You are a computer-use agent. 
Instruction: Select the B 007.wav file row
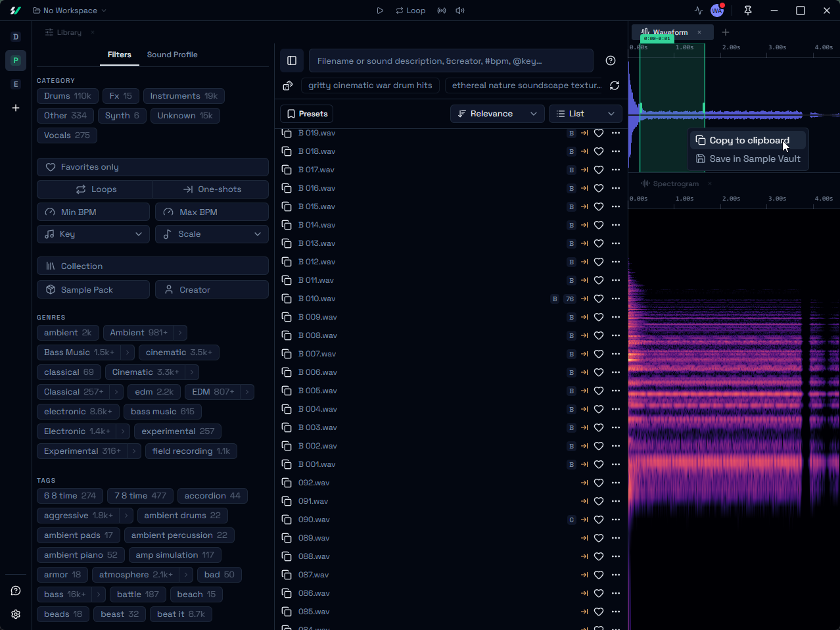[451, 354]
